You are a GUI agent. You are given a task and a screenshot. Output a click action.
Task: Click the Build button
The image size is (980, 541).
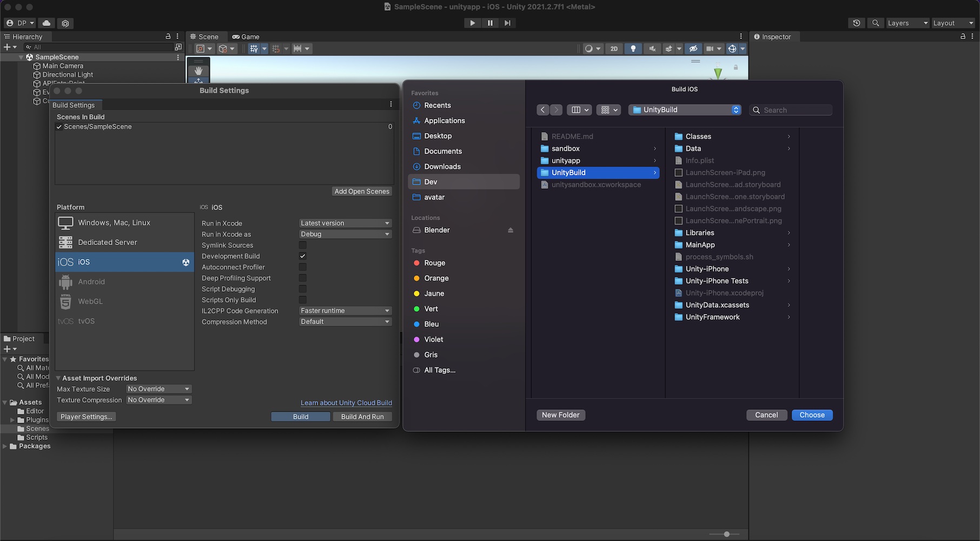click(x=301, y=417)
